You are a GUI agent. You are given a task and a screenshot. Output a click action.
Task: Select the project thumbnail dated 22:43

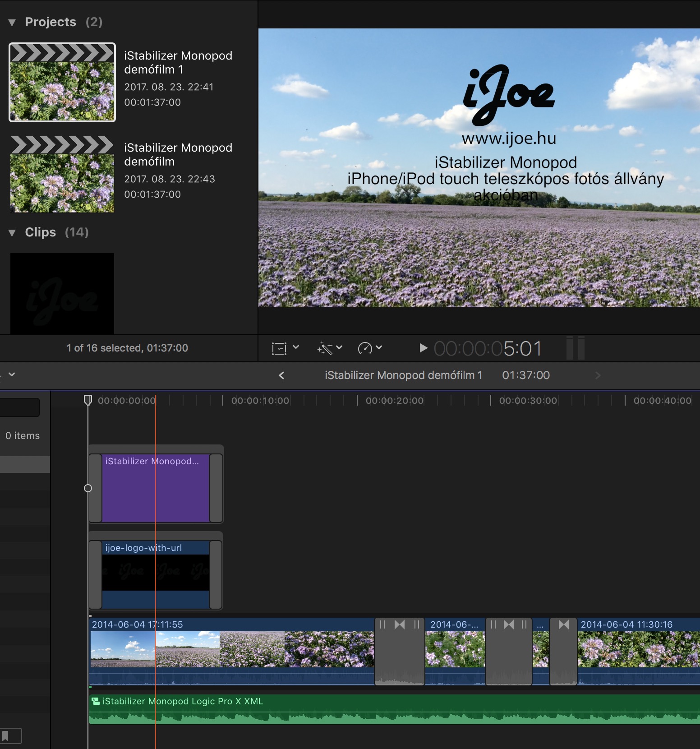[x=62, y=174]
